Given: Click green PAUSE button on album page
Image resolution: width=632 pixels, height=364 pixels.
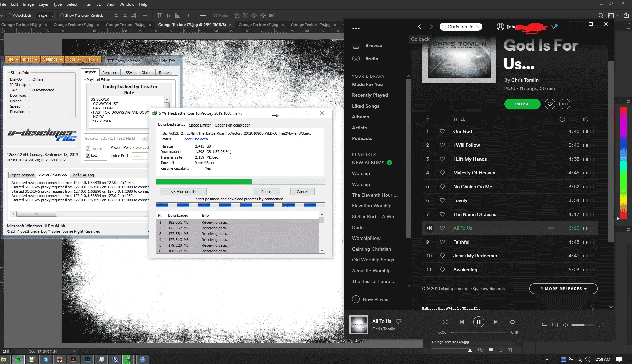Looking at the screenshot, I should tap(522, 104).
